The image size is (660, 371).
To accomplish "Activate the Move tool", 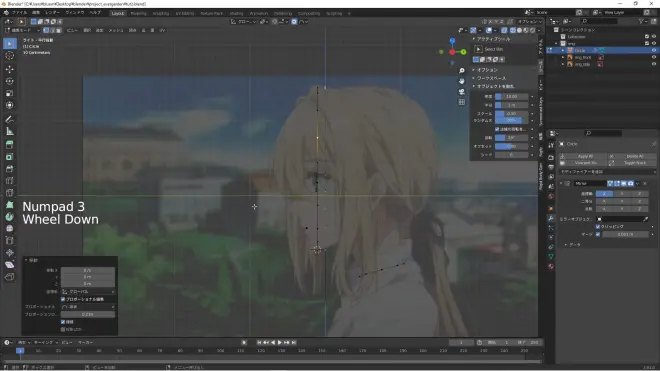I will pyautogui.click(x=10, y=69).
